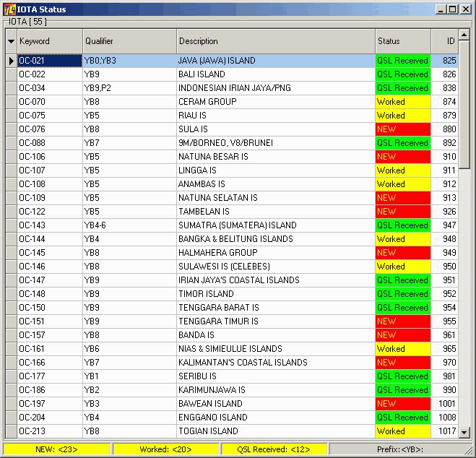
Task: Click the SUMATRA (SUMATERA) ISLAND cell
Action: coord(276,225)
